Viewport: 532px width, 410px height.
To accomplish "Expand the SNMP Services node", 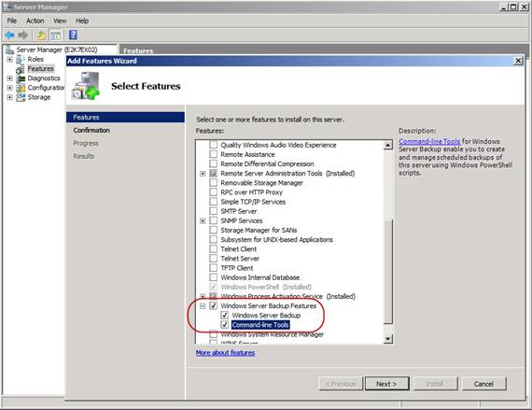I will point(203,221).
